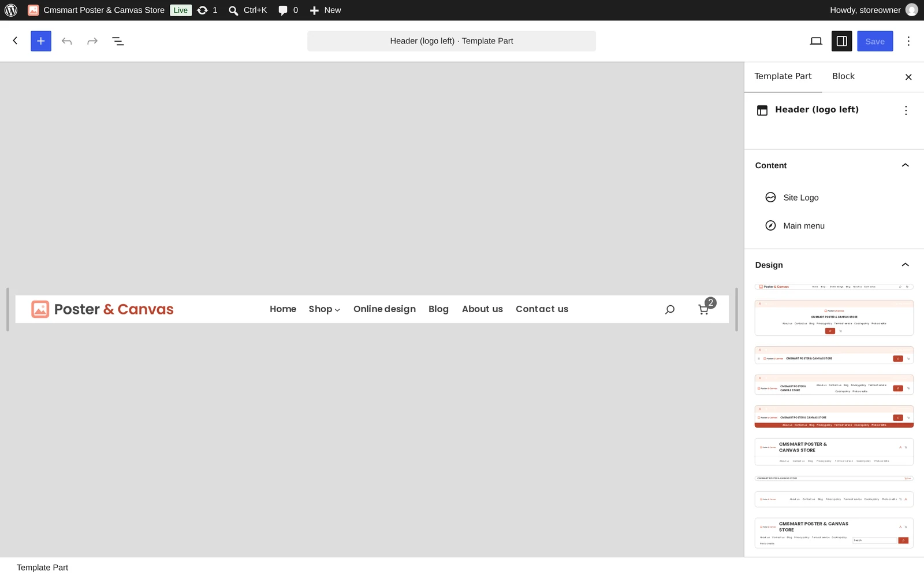Viewport: 924px width, 578px height.
Task: Close the Settings sidebar
Action: tap(908, 77)
